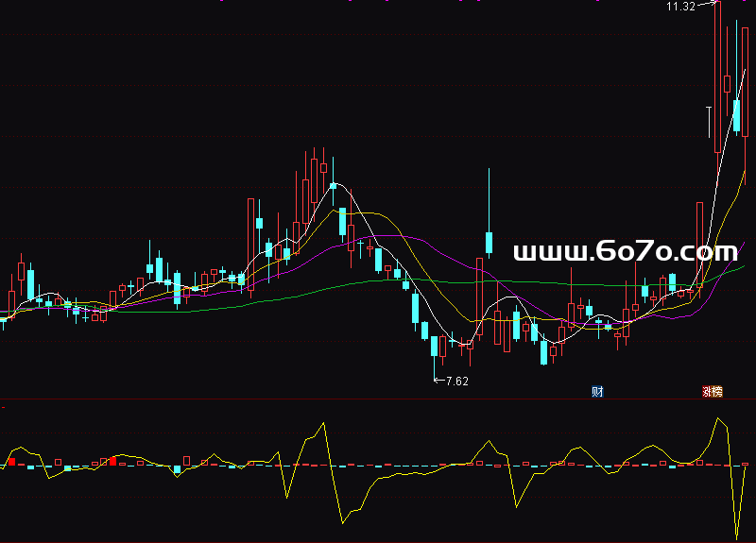
Task: Select the cyan indicator bar beside the tall hollow red bar
Action: pos(177,468)
